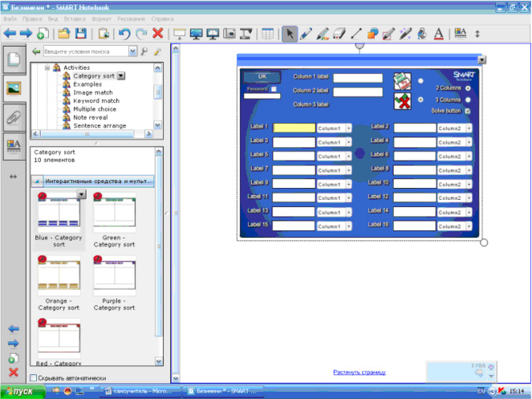Select the Eraser tool
532x399 pixels.
point(339,34)
